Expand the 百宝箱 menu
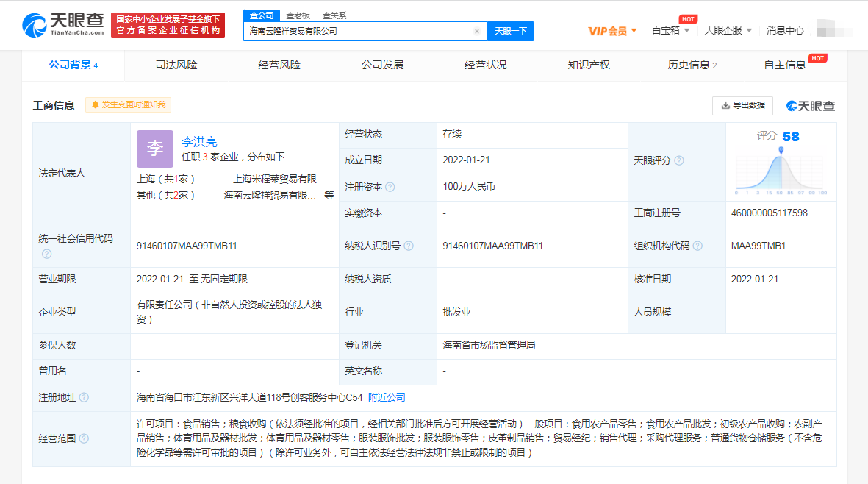 [670, 31]
